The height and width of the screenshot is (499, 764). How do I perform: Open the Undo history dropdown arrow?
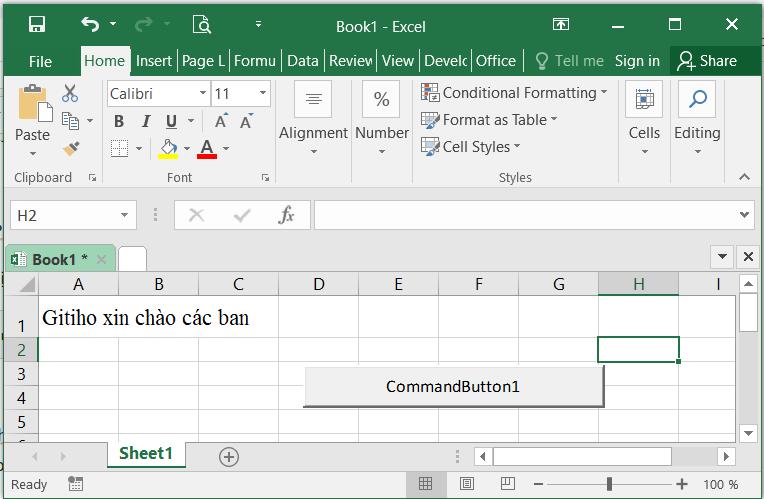(113, 23)
